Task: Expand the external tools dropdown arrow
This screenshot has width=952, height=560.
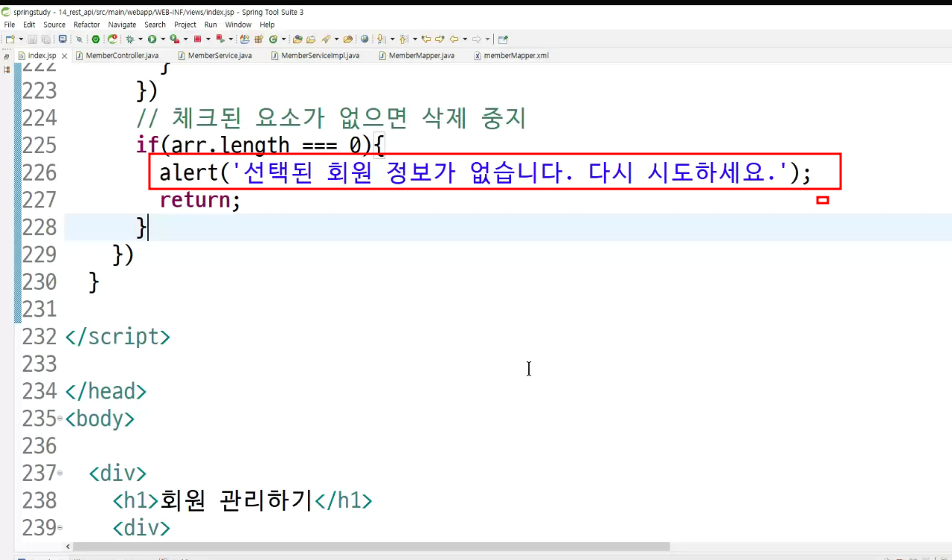Action: (185, 39)
